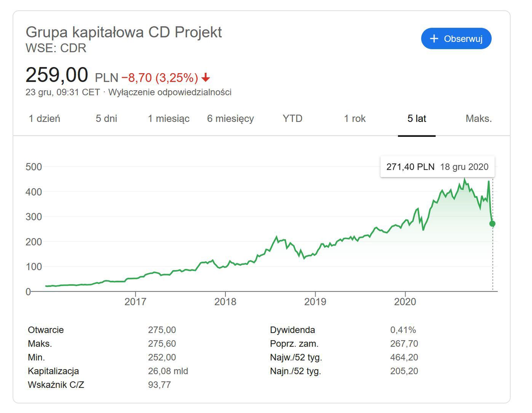Open the 'Wyłączenie odpowiedzialności' disclaimer link
Viewport: 532px width, 413px height.
pos(170,92)
